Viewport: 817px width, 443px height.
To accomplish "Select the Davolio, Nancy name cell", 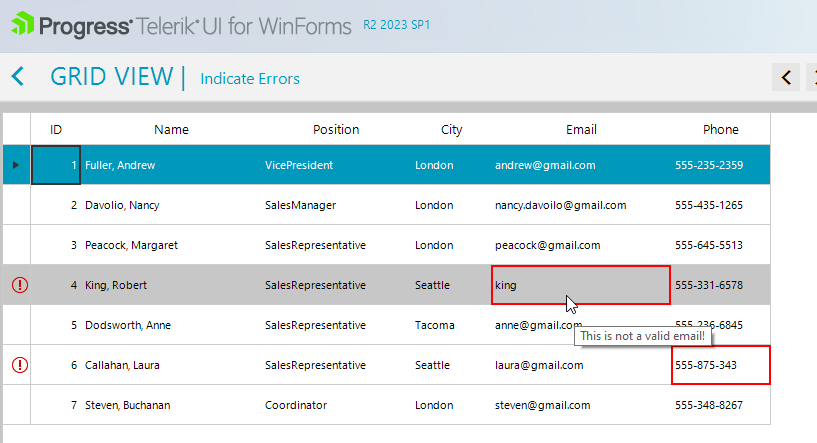I will [122, 205].
